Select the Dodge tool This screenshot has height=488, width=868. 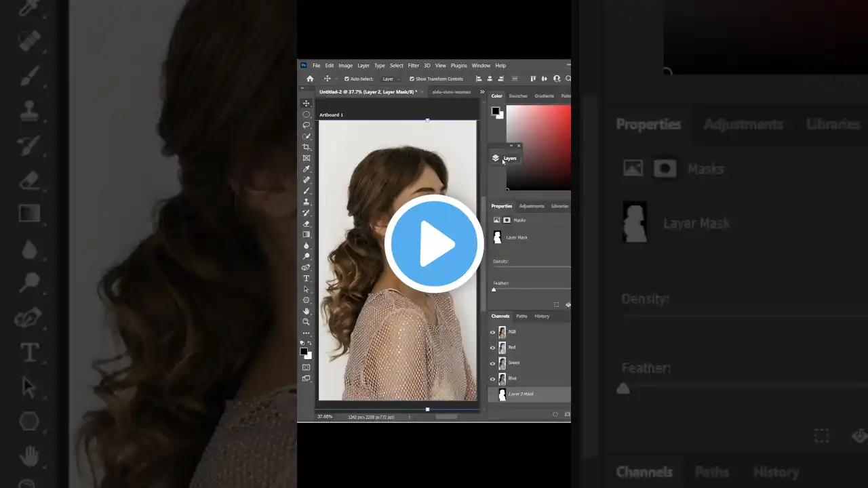coord(307,256)
